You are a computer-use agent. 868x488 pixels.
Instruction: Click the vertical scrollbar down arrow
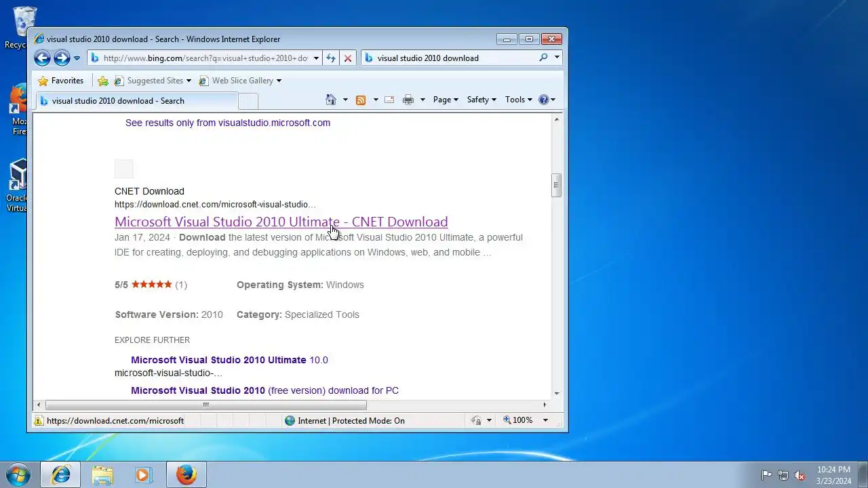point(557,394)
